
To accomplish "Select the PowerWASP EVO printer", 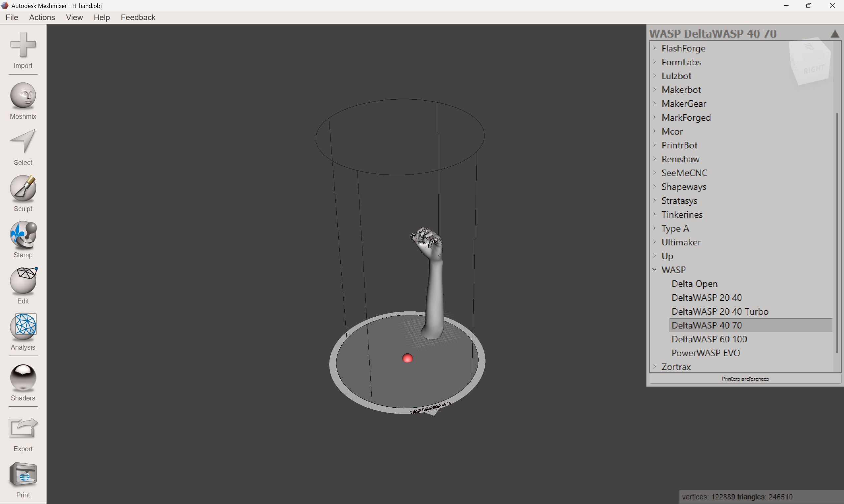I will click(x=705, y=353).
